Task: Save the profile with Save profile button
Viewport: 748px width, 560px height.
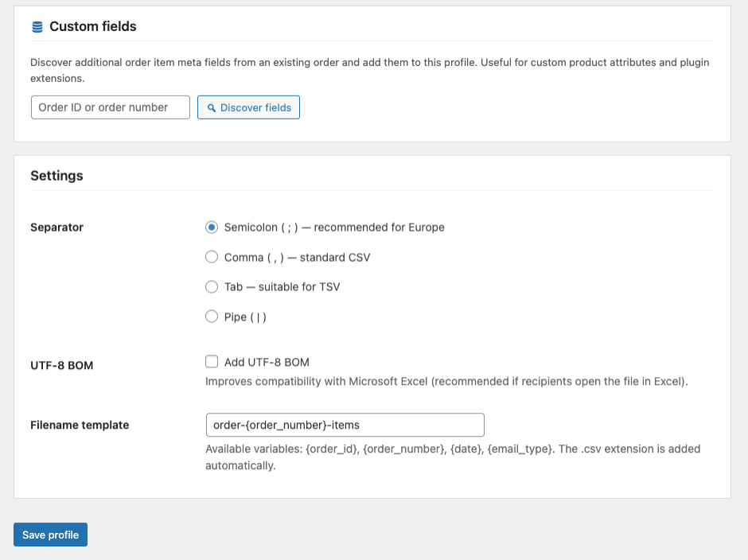Action: coord(50,535)
